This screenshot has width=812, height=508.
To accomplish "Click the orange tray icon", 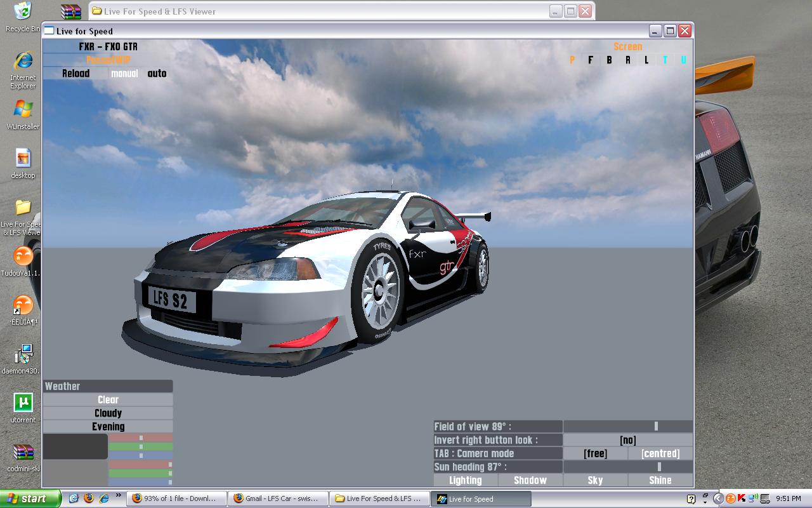I will (x=730, y=498).
